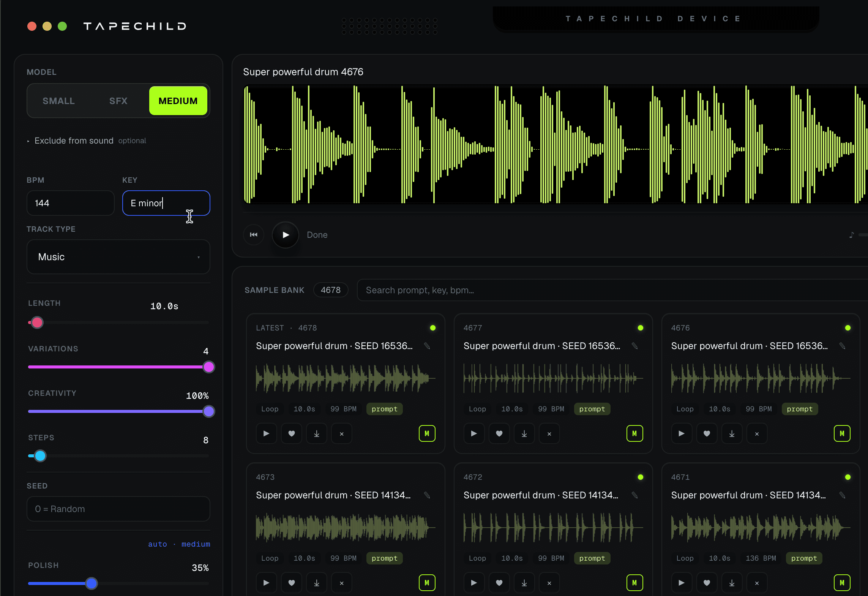Play the Super powerful drum 4676 preview
This screenshot has width=868, height=596.
coord(286,235)
